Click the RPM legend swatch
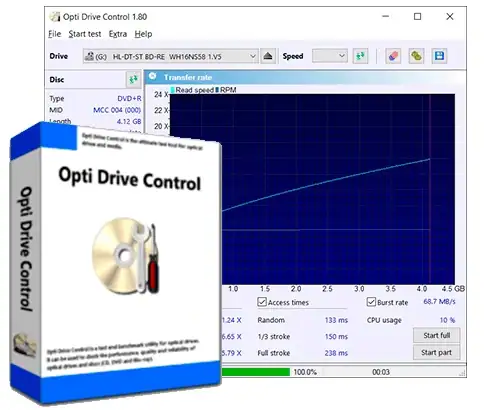The height and width of the screenshot is (410, 484). coord(217,90)
